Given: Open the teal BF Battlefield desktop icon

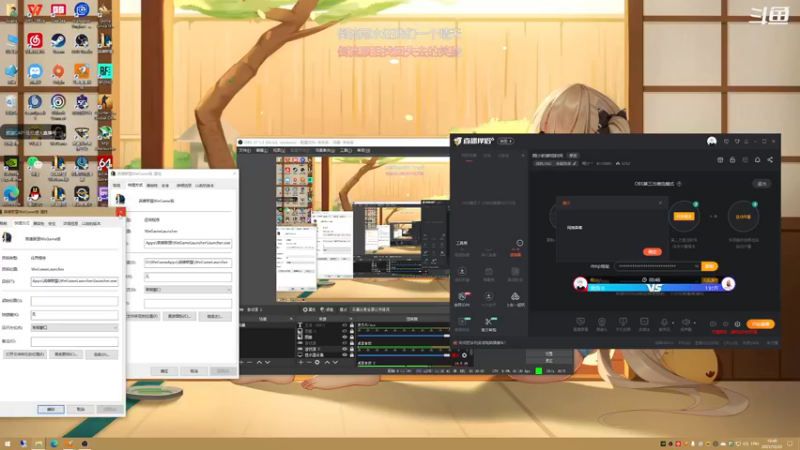Looking at the screenshot, I should 105,71.
